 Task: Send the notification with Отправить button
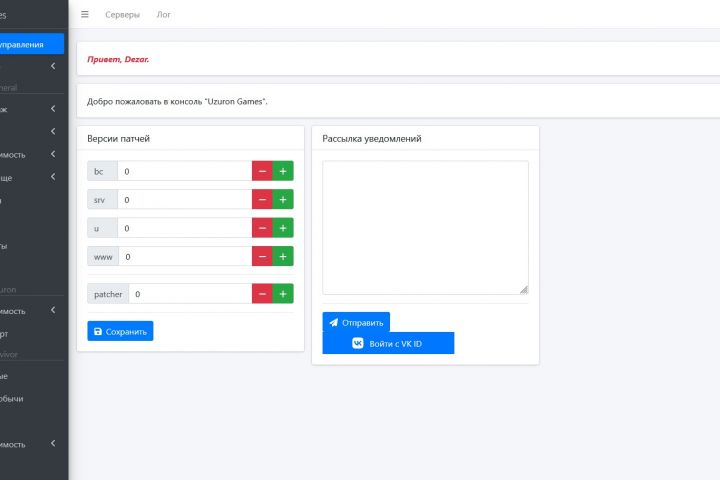[356, 323]
